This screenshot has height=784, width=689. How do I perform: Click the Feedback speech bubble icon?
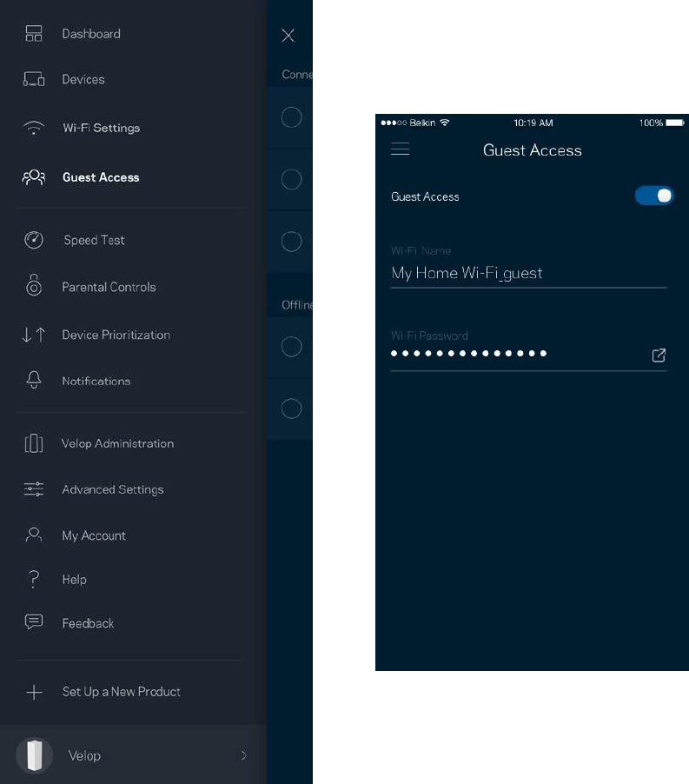pos(34,622)
